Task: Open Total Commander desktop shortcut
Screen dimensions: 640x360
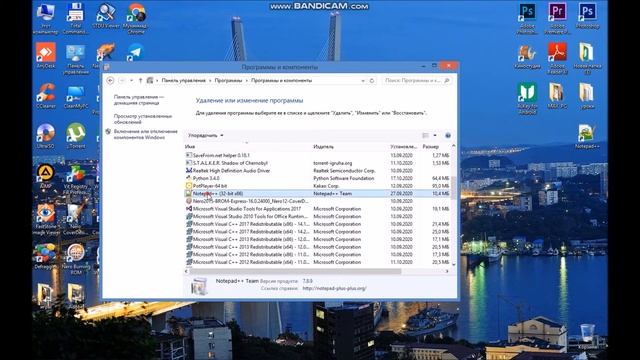Action: click(76, 18)
